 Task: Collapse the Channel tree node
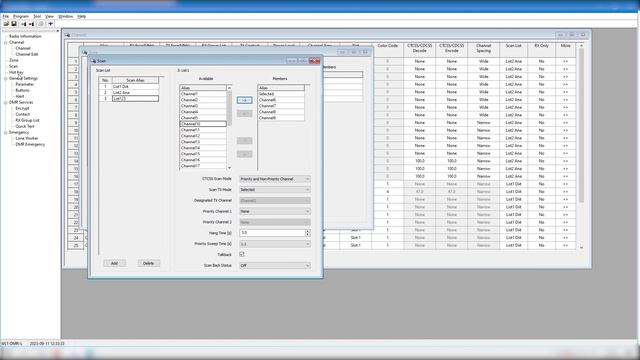(x=5, y=42)
